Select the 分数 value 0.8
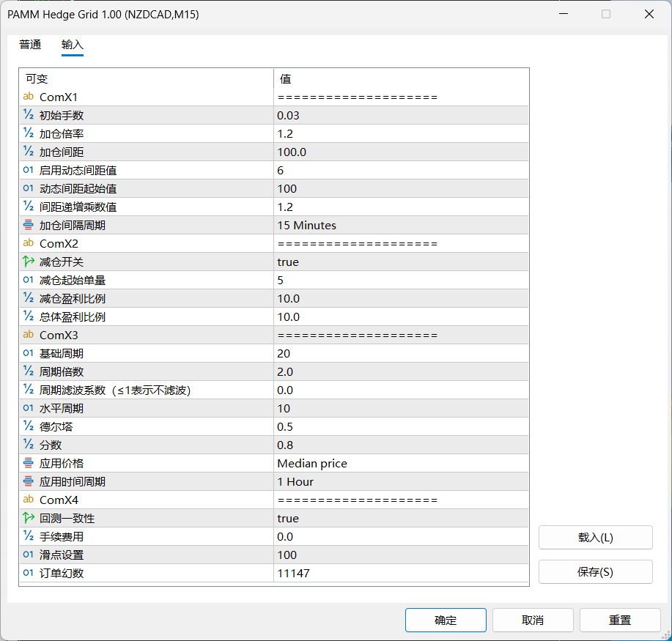The image size is (672, 641). point(401,445)
